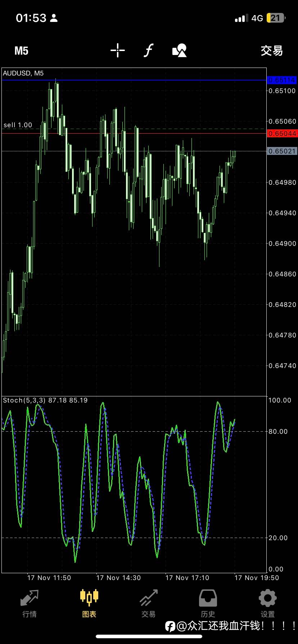The width and height of the screenshot is (298, 644).
Task: Tap the 0.65100 price axis label
Action: point(282,91)
